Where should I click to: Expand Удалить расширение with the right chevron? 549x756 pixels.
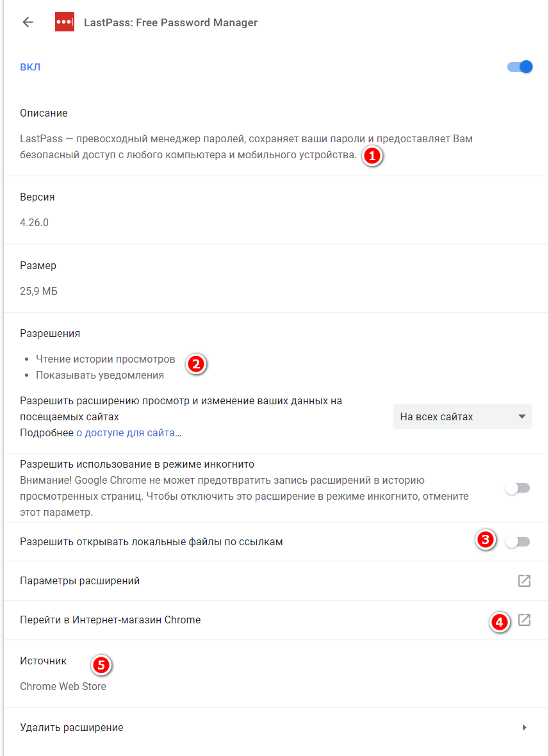(525, 727)
